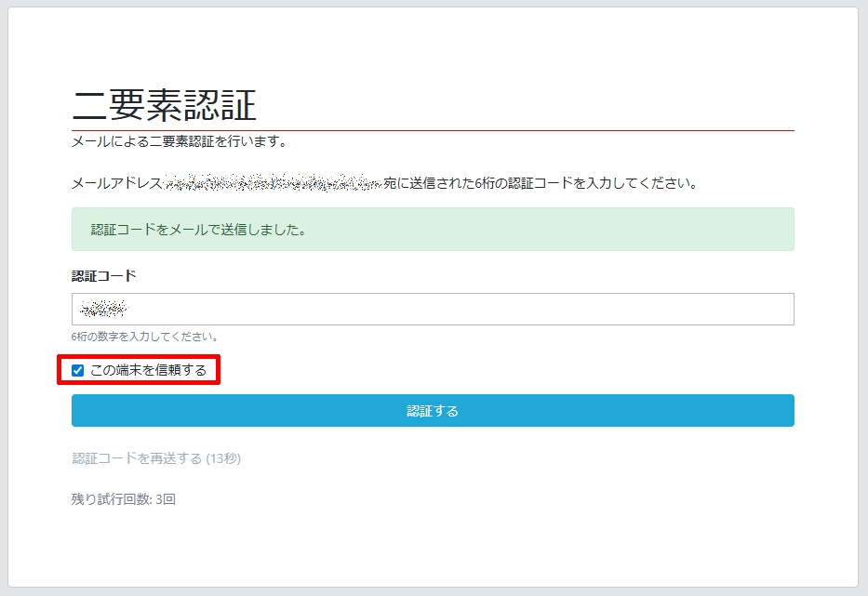Click the 行います text in the description
Image resolution: width=868 pixels, height=596 pixels.
click(261, 142)
